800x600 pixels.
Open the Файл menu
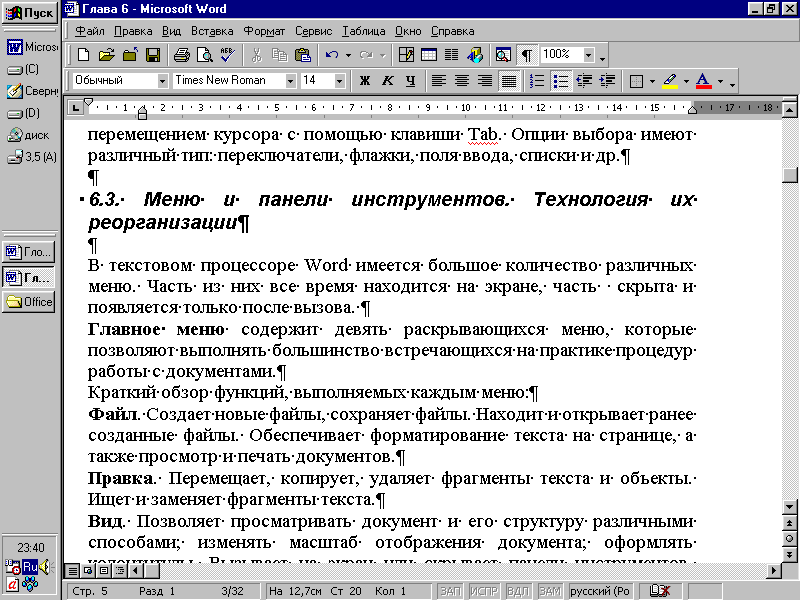tap(90, 31)
